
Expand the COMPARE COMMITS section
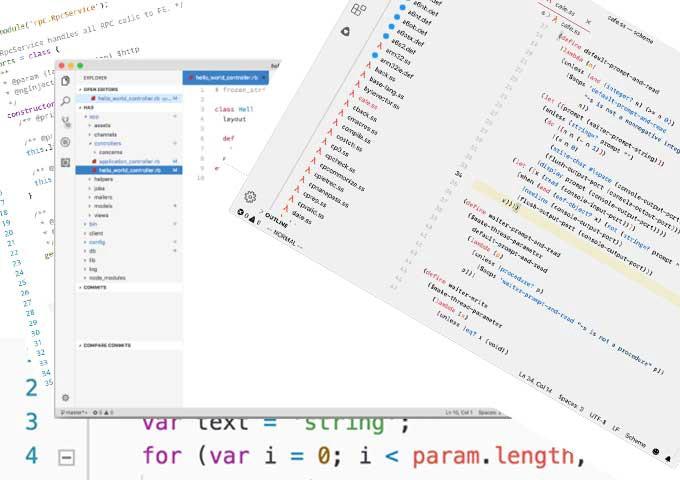coord(105,346)
